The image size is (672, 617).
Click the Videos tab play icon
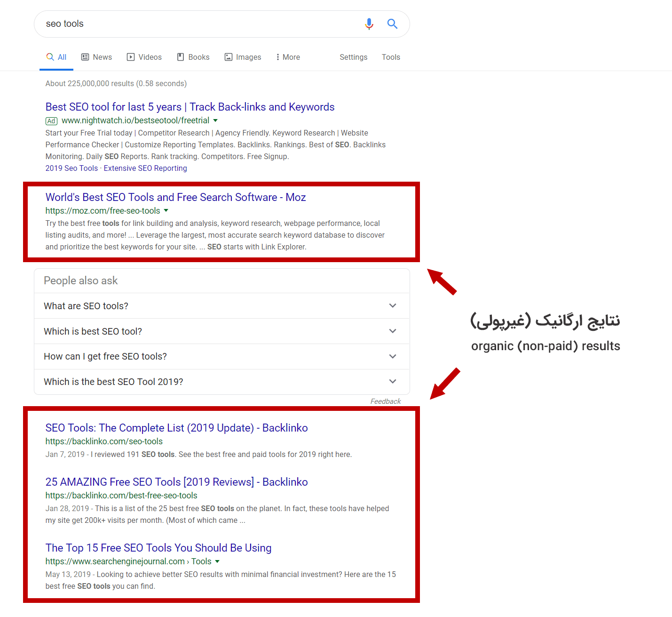[131, 57]
